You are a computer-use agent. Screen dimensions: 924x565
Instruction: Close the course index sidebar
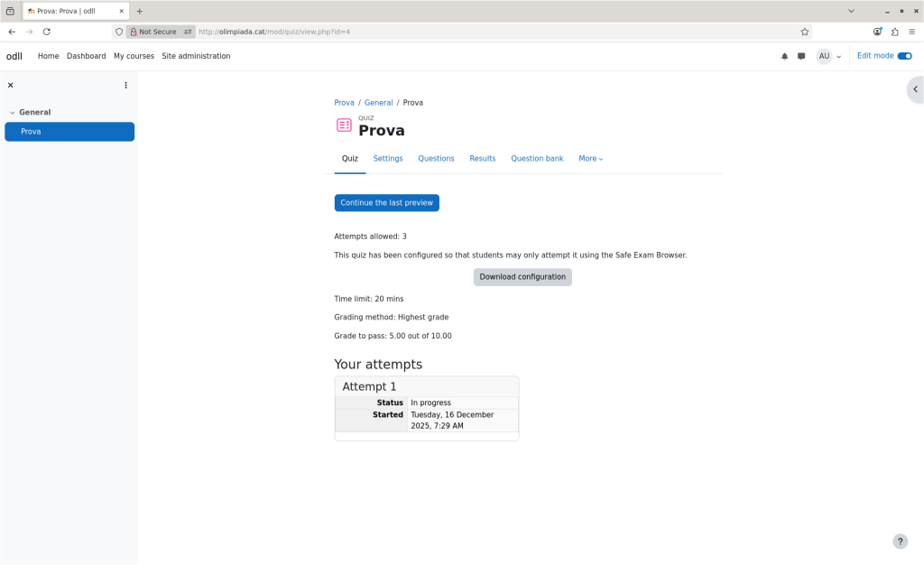click(11, 85)
